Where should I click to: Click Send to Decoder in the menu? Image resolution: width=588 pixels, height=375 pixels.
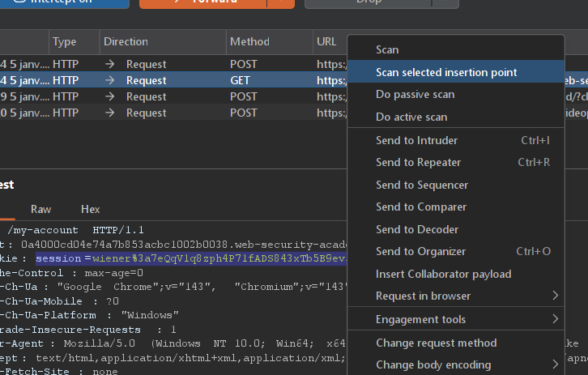[417, 229]
